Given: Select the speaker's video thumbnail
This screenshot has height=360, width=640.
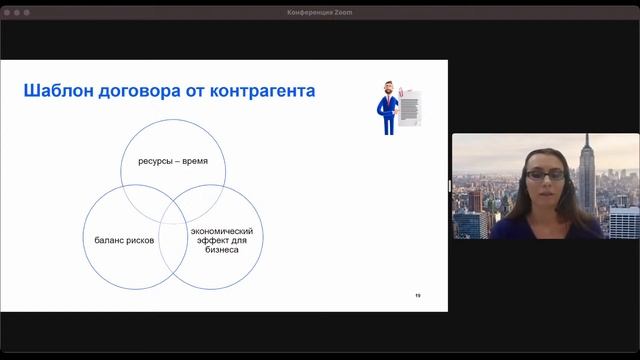Looking at the screenshot, I should click(546, 186).
